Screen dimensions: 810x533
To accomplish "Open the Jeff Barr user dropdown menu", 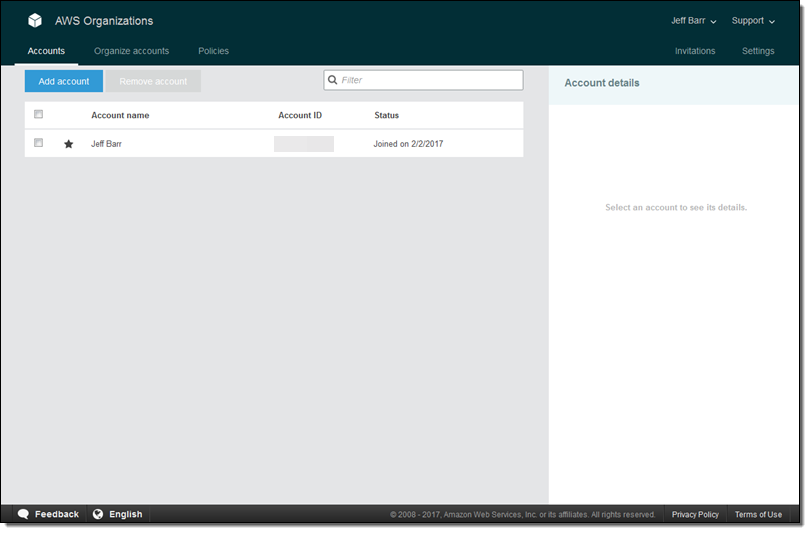I will tap(693, 20).
